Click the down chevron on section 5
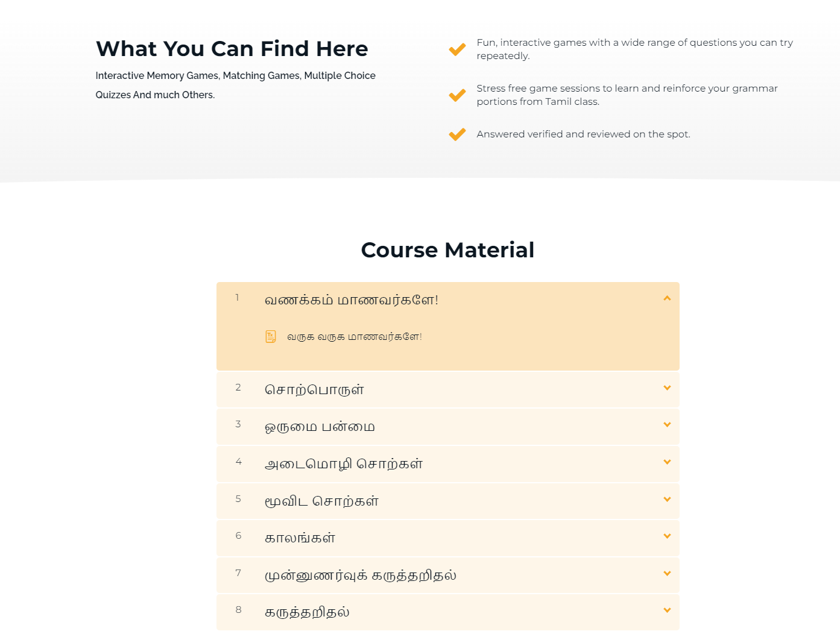 (x=667, y=500)
